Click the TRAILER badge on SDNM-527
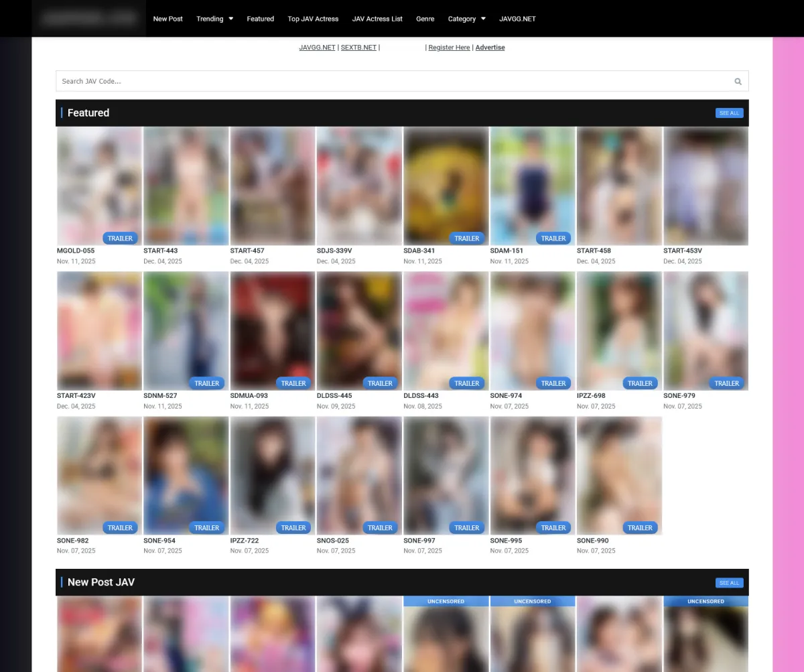Image resolution: width=804 pixels, height=672 pixels. [x=206, y=383]
